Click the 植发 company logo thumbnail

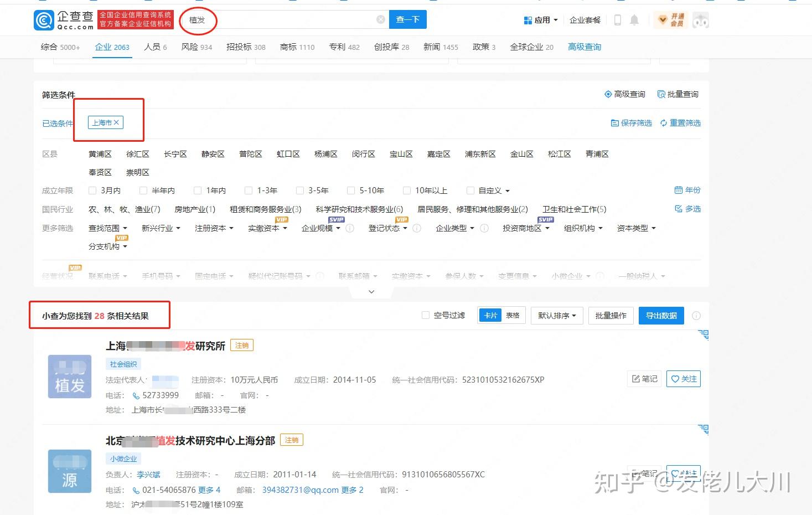click(70, 377)
